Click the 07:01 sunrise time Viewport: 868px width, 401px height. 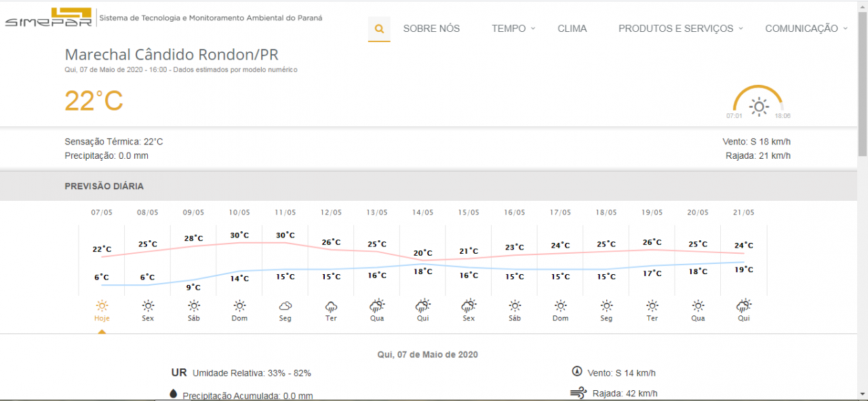click(734, 116)
